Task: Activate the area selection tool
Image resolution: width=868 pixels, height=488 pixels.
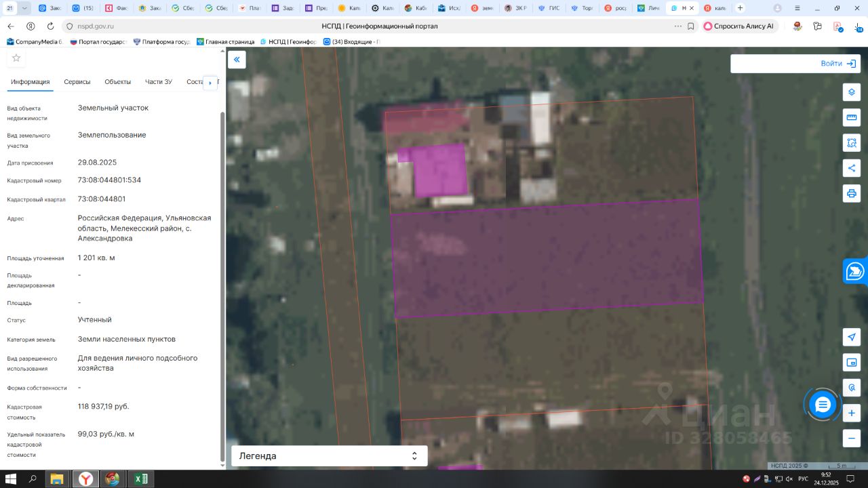Action: click(x=852, y=142)
